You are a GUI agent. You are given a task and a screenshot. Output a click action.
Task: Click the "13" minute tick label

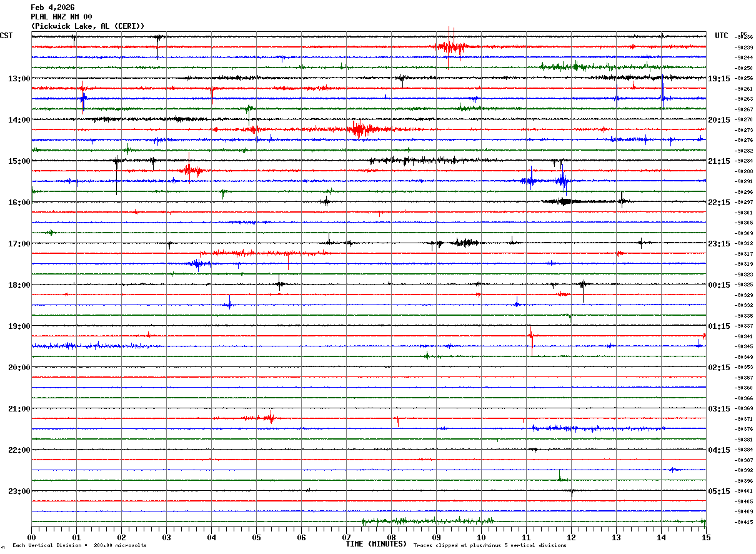(x=616, y=537)
